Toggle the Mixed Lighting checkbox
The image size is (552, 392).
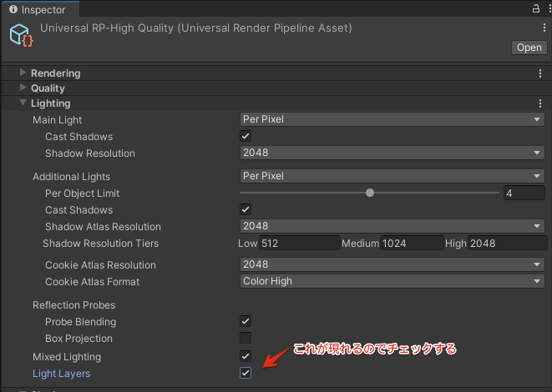click(x=246, y=356)
